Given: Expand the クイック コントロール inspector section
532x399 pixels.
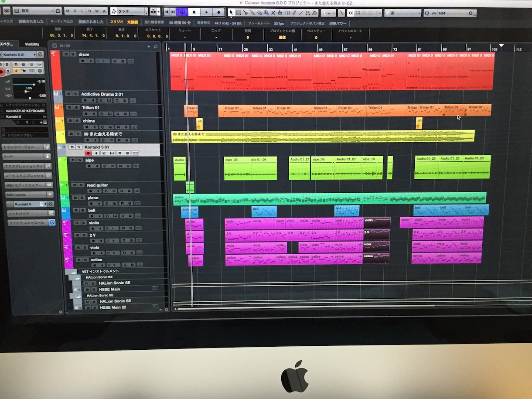Looking at the screenshot, I should tap(31, 222).
